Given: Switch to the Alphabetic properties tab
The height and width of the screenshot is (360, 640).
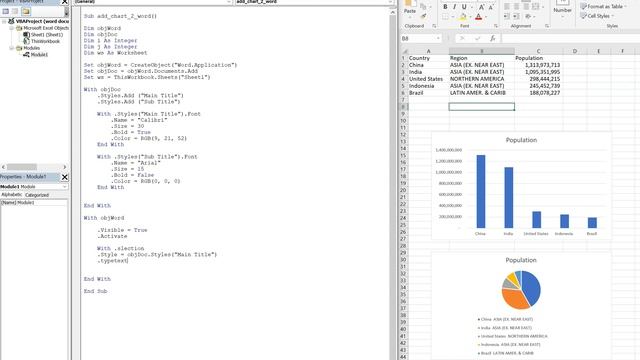Looking at the screenshot, I should click(11, 195).
